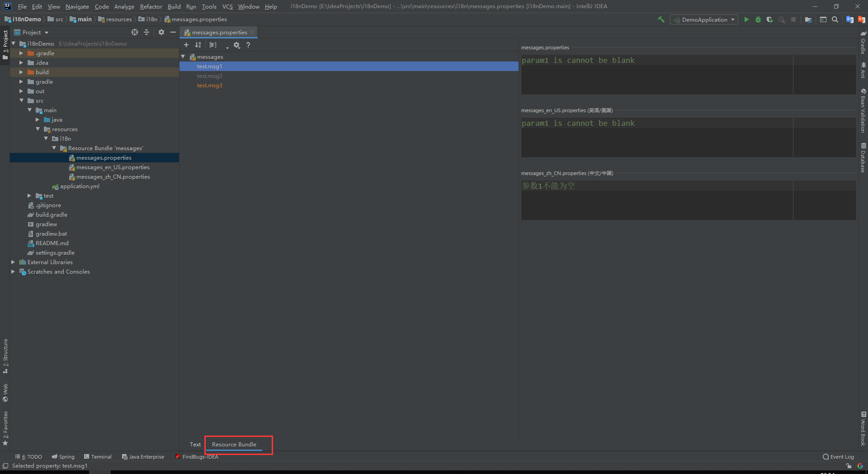Switch to the Text tab of the editor
The image size is (868, 474).
pos(195,444)
